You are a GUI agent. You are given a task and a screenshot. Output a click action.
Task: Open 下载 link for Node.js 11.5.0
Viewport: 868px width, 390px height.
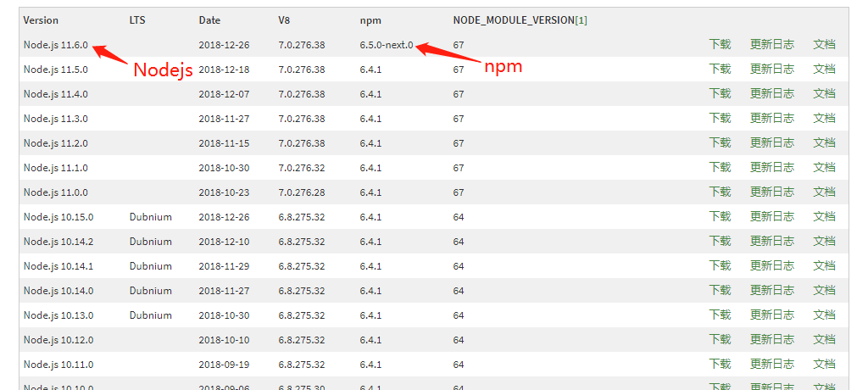coord(720,70)
